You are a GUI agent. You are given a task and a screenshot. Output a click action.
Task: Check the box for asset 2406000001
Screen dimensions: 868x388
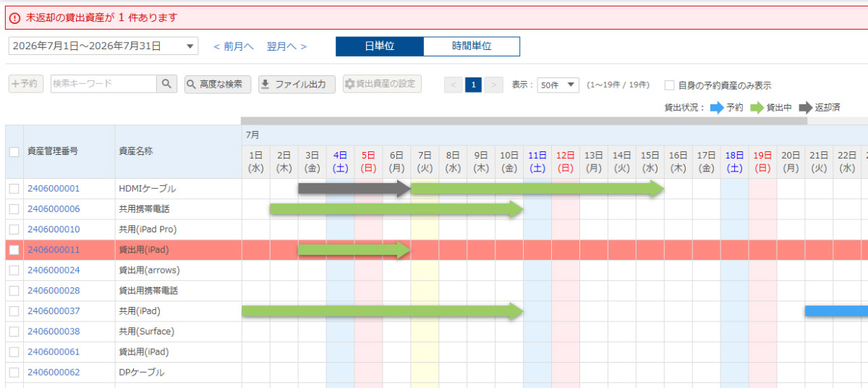(x=14, y=189)
